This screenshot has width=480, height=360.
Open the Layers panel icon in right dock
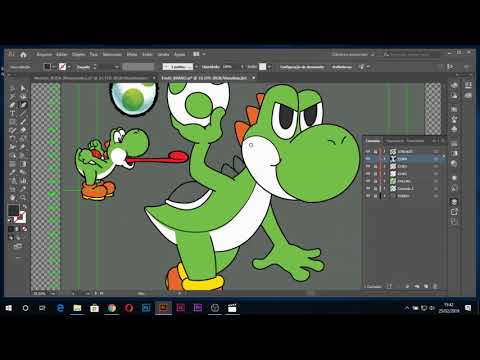[x=454, y=202]
